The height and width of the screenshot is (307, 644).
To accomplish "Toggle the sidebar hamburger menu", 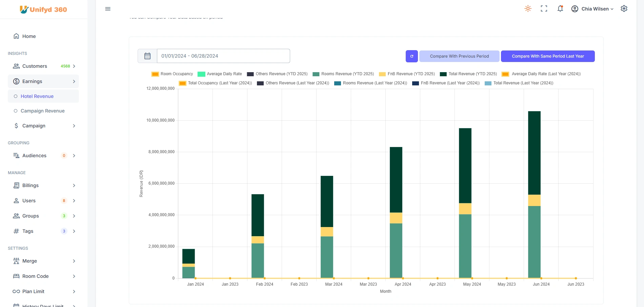I will pyautogui.click(x=108, y=9).
